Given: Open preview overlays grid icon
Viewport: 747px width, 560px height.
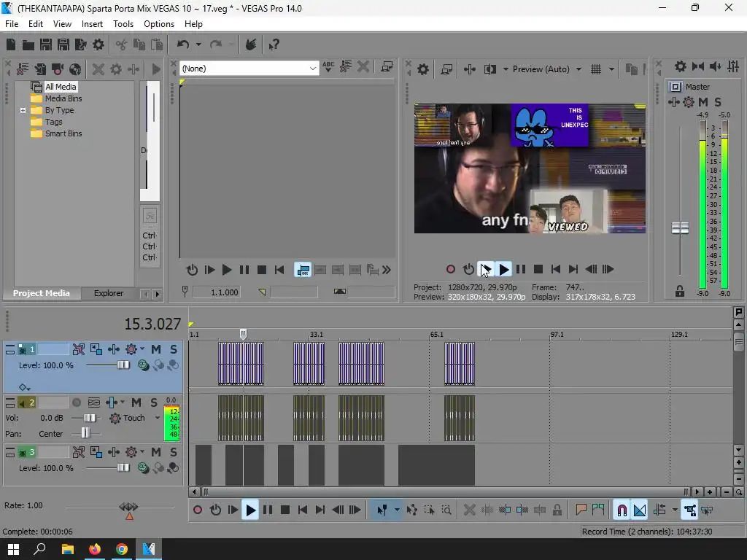Looking at the screenshot, I should (595, 69).
